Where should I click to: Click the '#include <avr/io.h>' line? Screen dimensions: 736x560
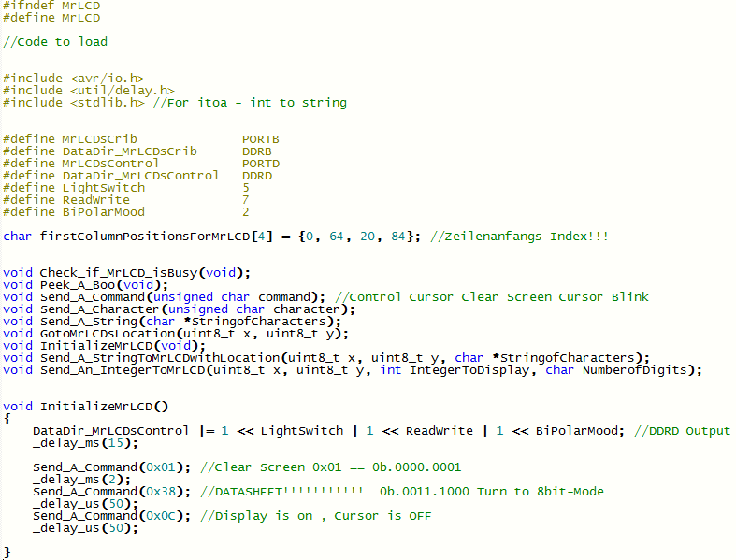tap(74, 78)
